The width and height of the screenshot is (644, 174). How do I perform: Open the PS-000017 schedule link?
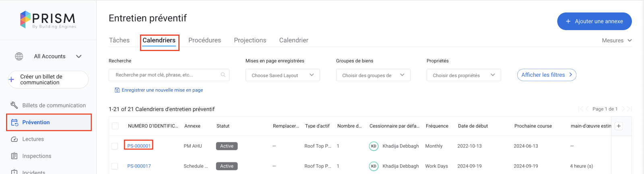click(x=139, y=166)
